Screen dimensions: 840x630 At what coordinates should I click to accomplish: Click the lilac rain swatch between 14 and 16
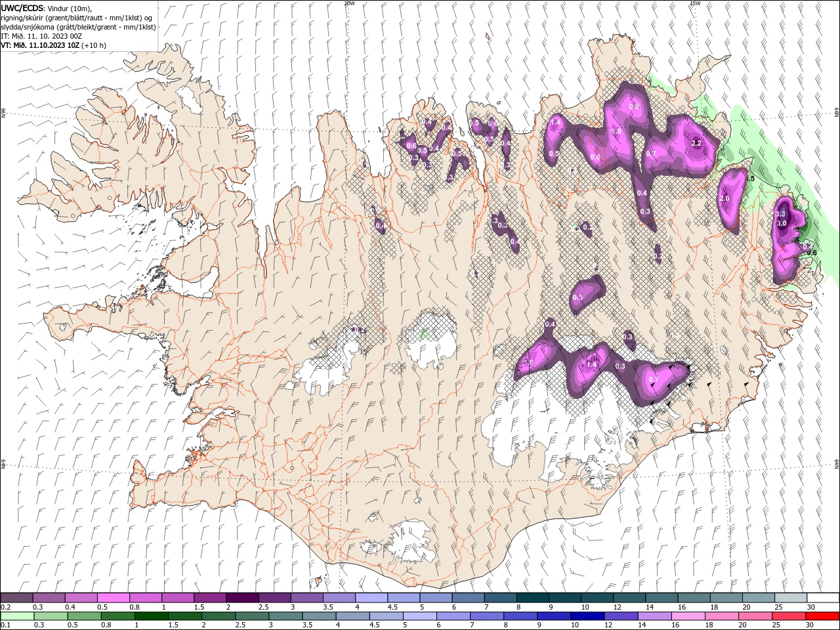(654, 616)
